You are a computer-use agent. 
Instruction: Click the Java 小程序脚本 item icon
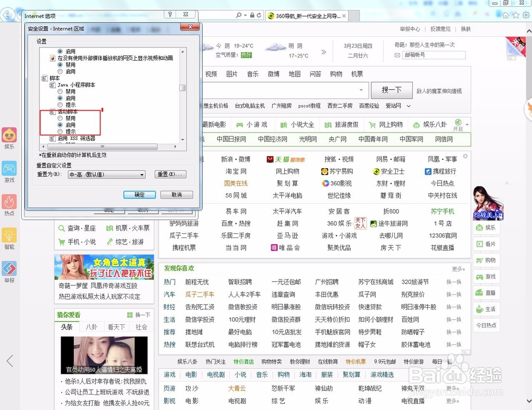(x=52, y=85)
